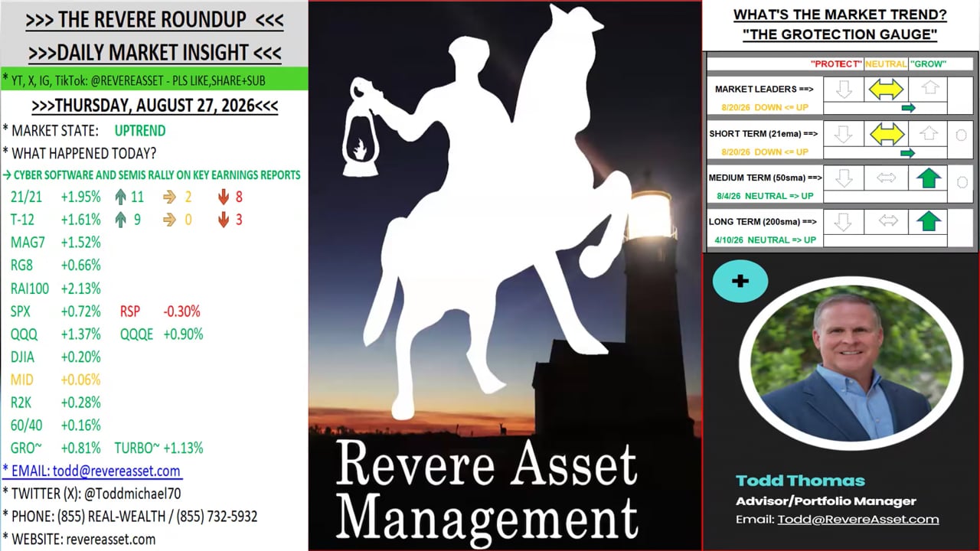Click the small green right arrow under Market Leaders
Screen dimensions: 980x551
coord(908,108)
